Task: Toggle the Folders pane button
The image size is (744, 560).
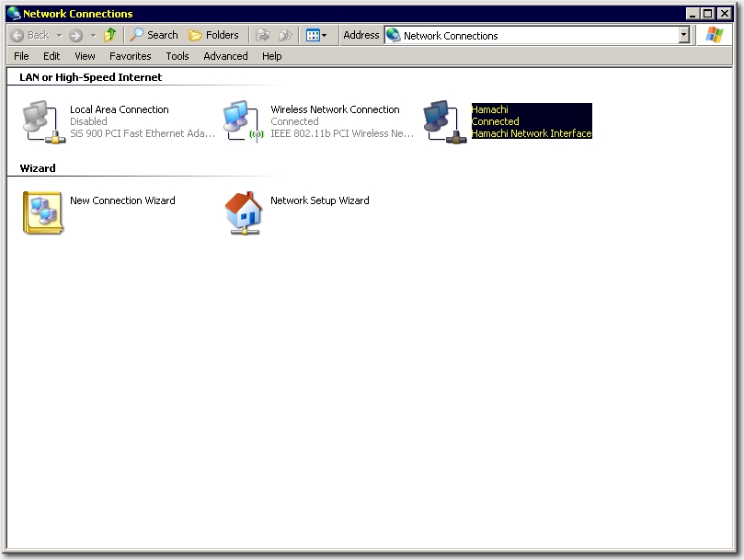Action: click(213, 35)
